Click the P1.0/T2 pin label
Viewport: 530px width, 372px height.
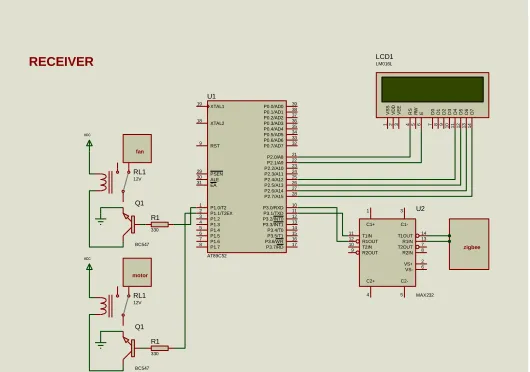click(218, 208)
